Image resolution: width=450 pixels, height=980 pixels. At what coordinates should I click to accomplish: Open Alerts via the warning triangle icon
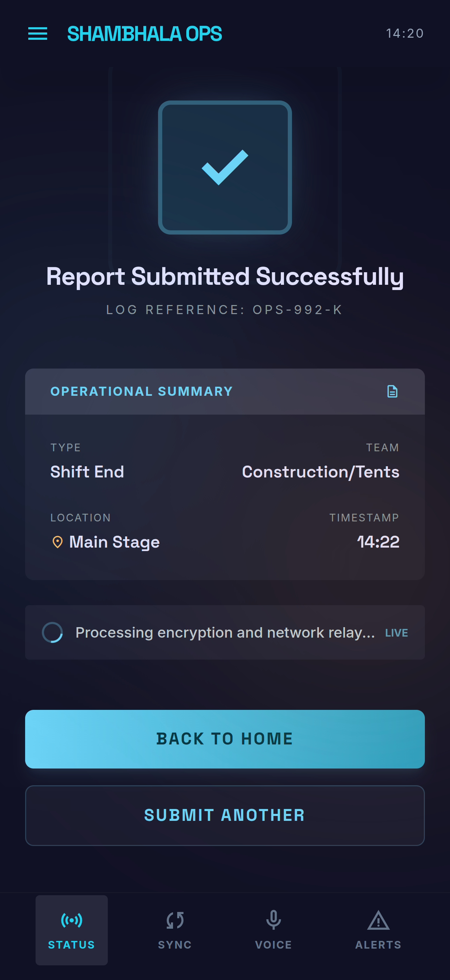click(377, 920)
